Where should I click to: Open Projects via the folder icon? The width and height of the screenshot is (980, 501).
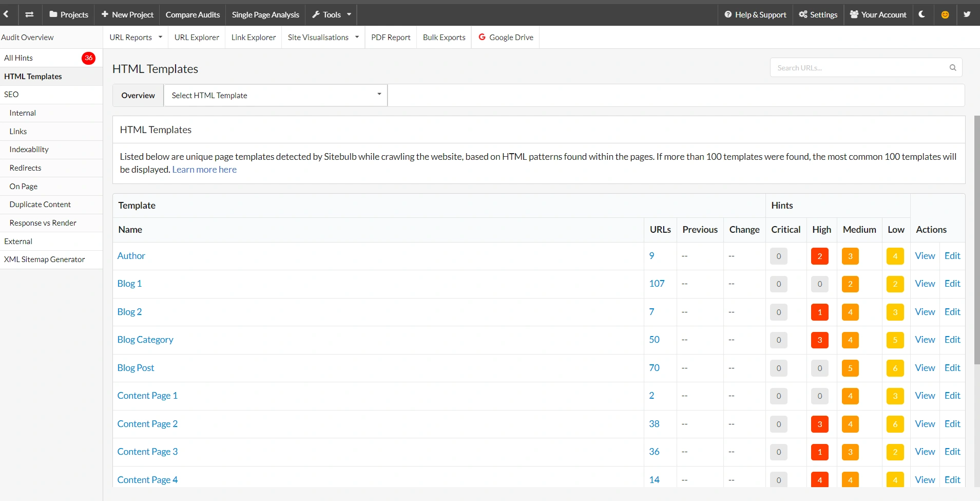53,14
